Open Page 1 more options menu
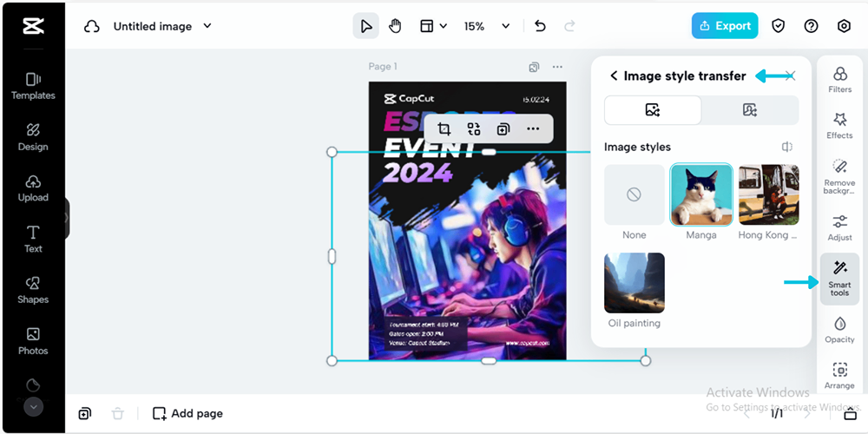 click(x=557, y=67)
